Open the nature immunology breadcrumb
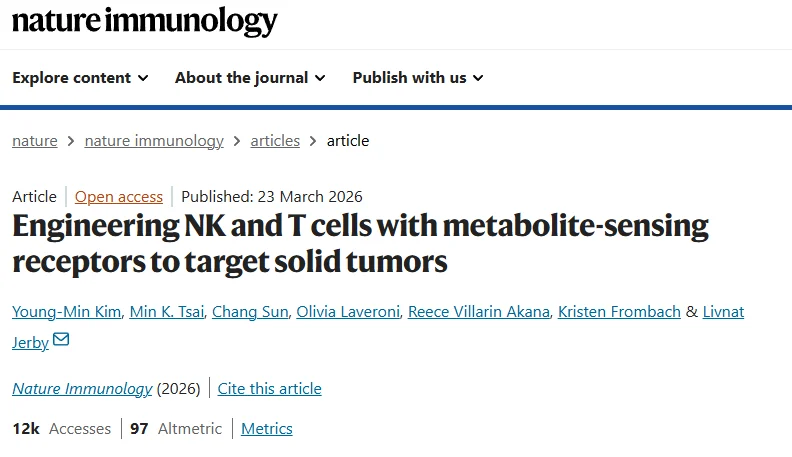 pos(154,141)
